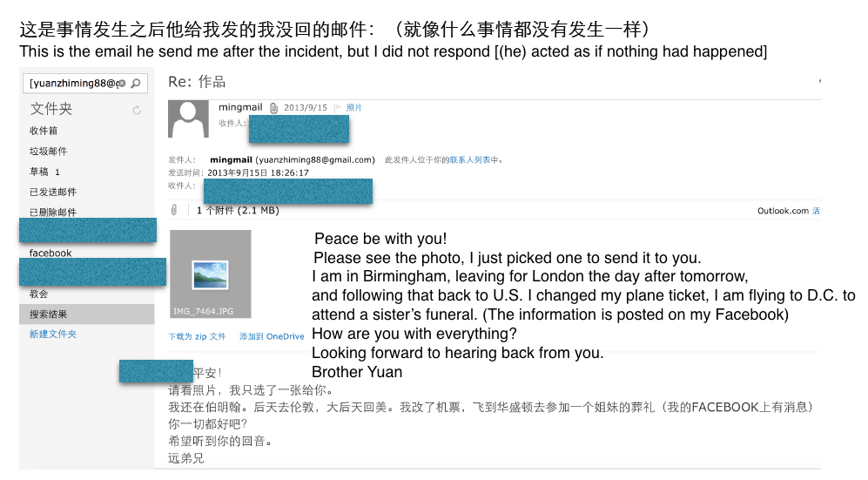Viewport: 868px width, 480px height.
Task: Click 下载为 zip 文件 download link
Action: click(x=198, y=336)
